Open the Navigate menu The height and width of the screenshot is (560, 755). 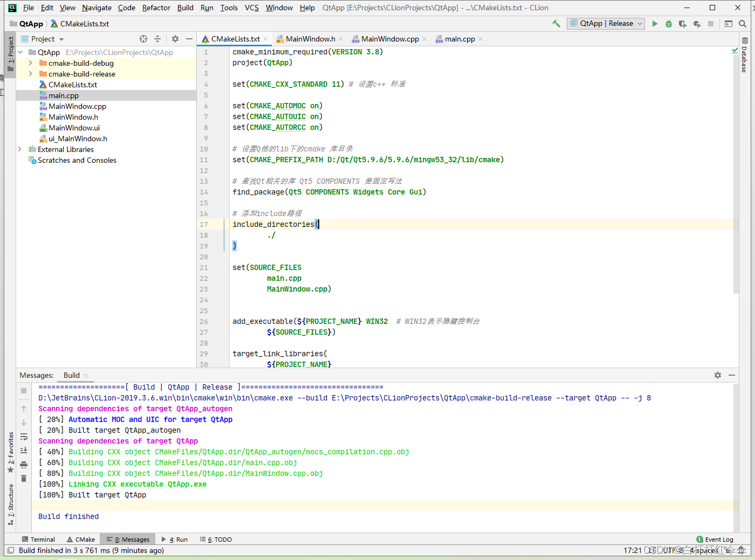pyautogui.click(x=97, y=8)
